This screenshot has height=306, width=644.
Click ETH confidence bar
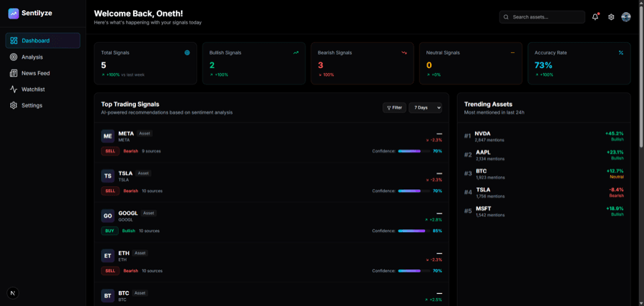pos(414,271)
